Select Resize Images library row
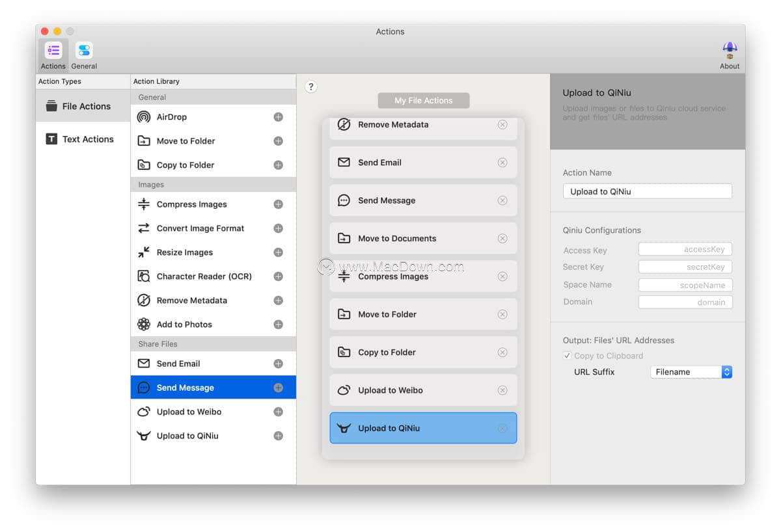The width and height of the screenshot is (781, 532). click(x=213, y=252)
